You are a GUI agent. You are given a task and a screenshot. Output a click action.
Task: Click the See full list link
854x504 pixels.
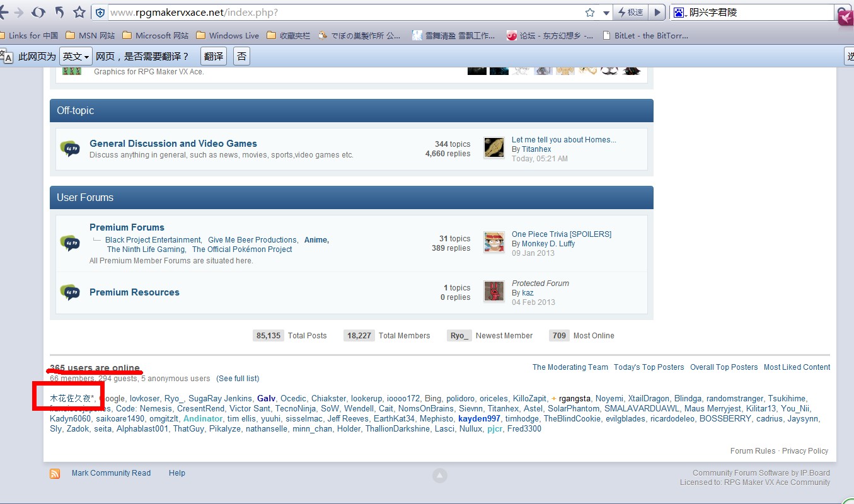coord(238,379)
